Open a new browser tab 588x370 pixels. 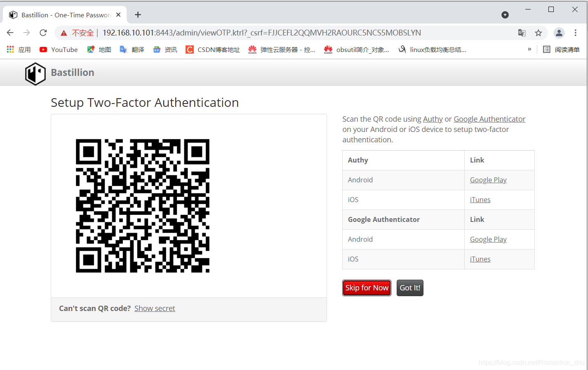137,14
